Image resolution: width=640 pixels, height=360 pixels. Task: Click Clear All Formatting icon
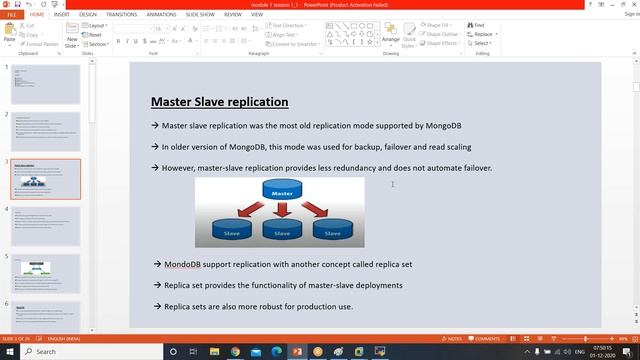click(x=195, y=29)
